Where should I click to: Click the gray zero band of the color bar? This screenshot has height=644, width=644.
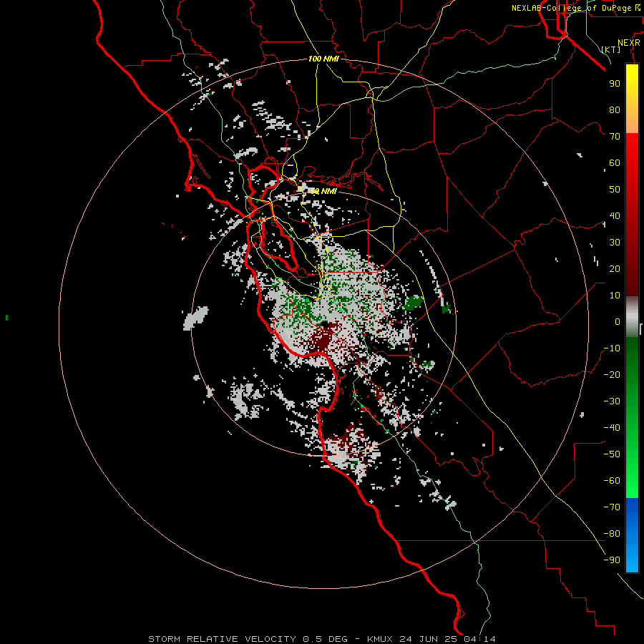pyautogui.click(x=632, y=316)
